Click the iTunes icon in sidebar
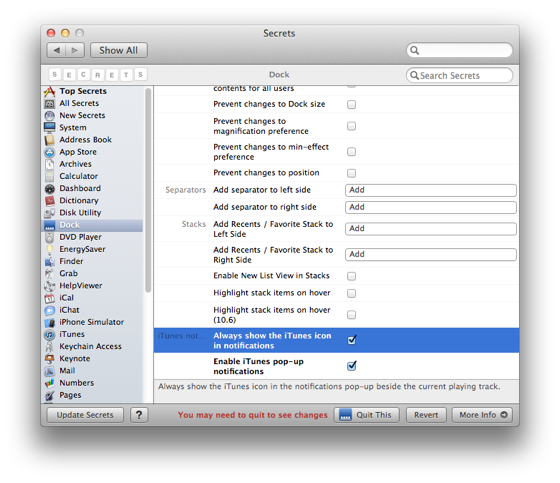This screenshot has height=483, width=560. (50, 335)
